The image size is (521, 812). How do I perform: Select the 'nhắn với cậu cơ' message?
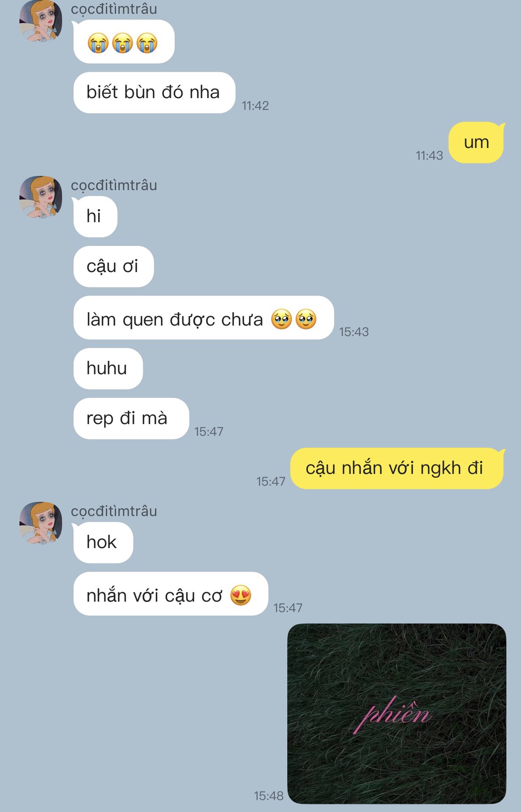tap(171, 594)
